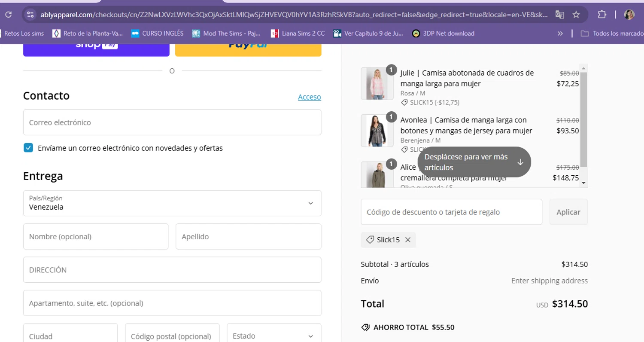The height and width of the screenshot is (342, 644).
Task: Select the Julie Camisa abotonada product title
Action: coord(467,78)
